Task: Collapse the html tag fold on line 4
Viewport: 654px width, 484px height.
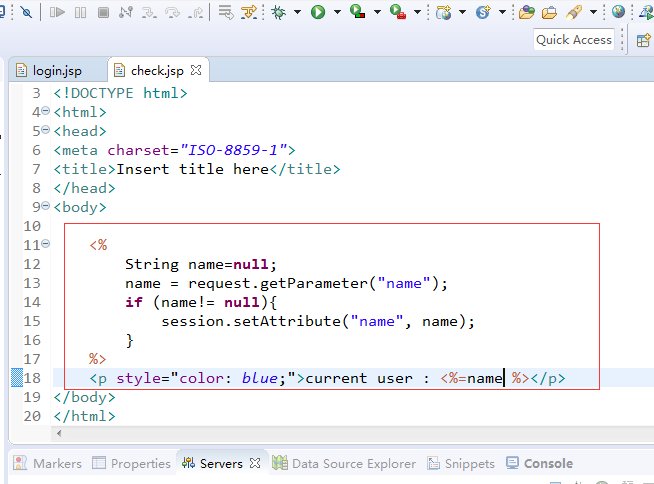Action: [x=45, y=112]
